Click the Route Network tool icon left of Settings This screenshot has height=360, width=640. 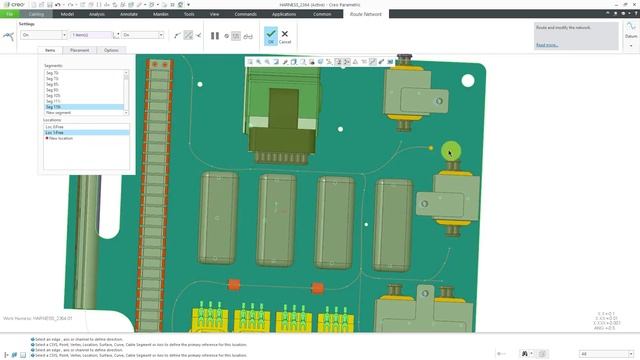[9, 37]
